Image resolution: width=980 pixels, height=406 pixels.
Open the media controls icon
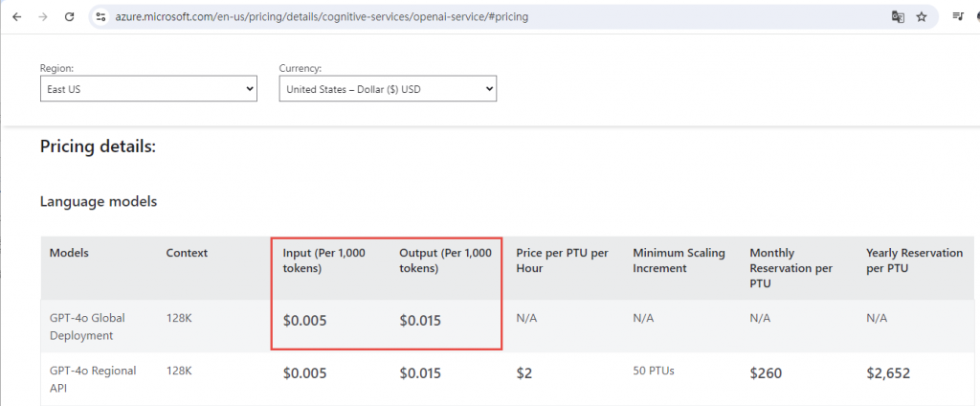(x=958, y=16)
